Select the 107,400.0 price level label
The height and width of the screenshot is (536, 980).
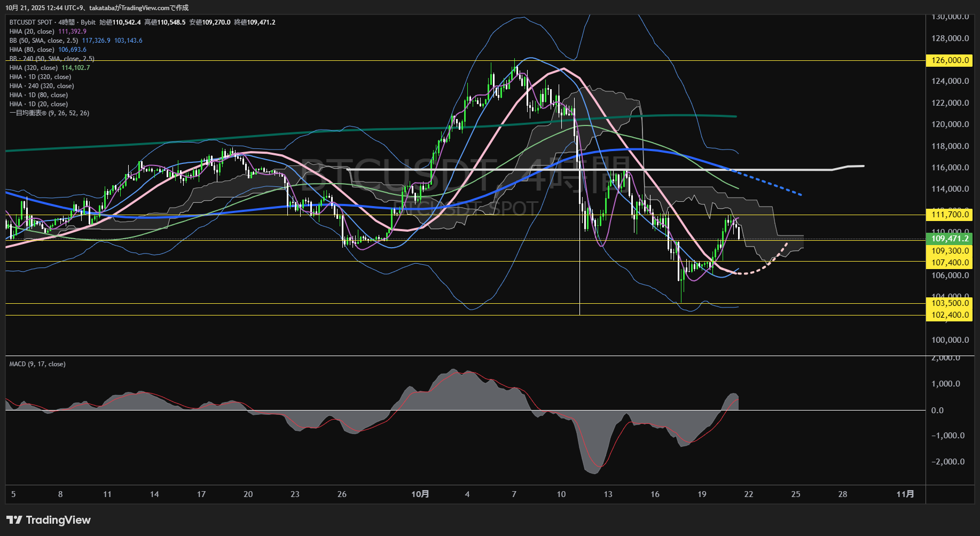[950, 263]
